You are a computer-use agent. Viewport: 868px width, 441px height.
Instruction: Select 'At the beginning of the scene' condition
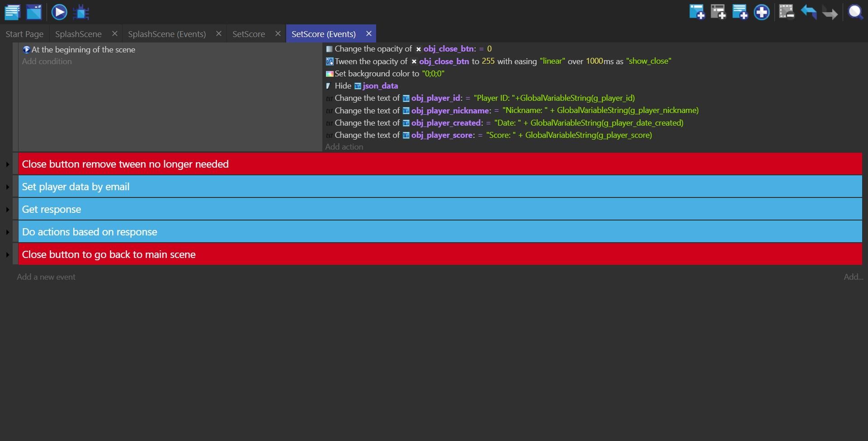(79, 50)
